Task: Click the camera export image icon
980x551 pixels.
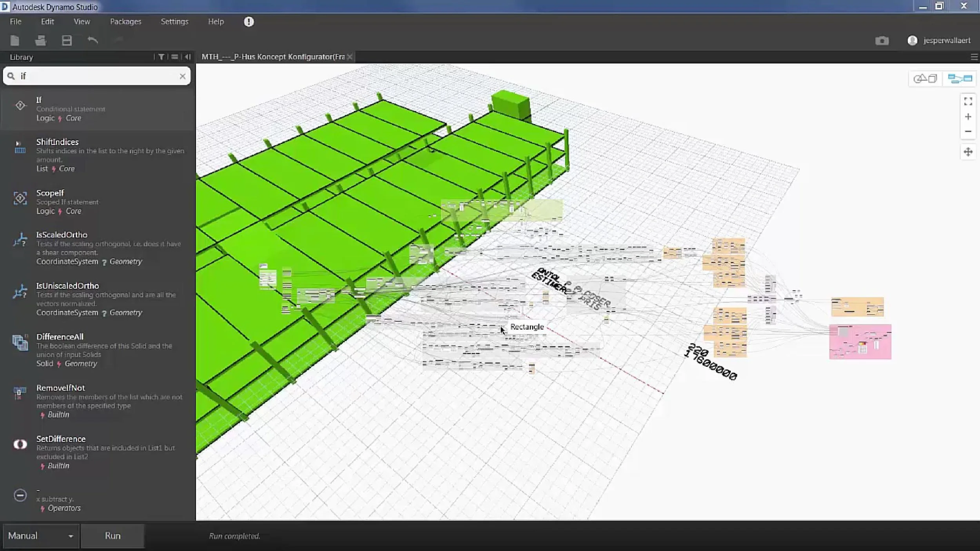Action: coord(882,41)
